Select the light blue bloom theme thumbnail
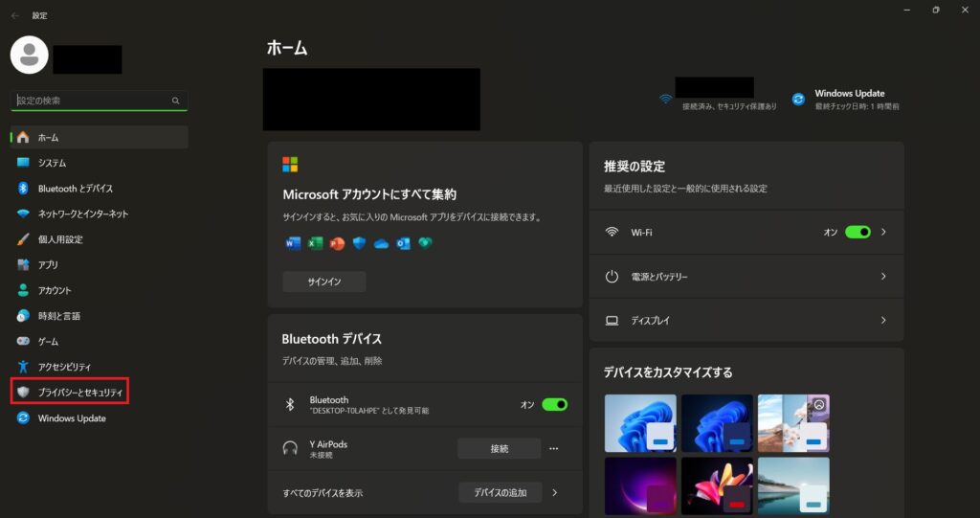The image size is (980, 518). 640,423
